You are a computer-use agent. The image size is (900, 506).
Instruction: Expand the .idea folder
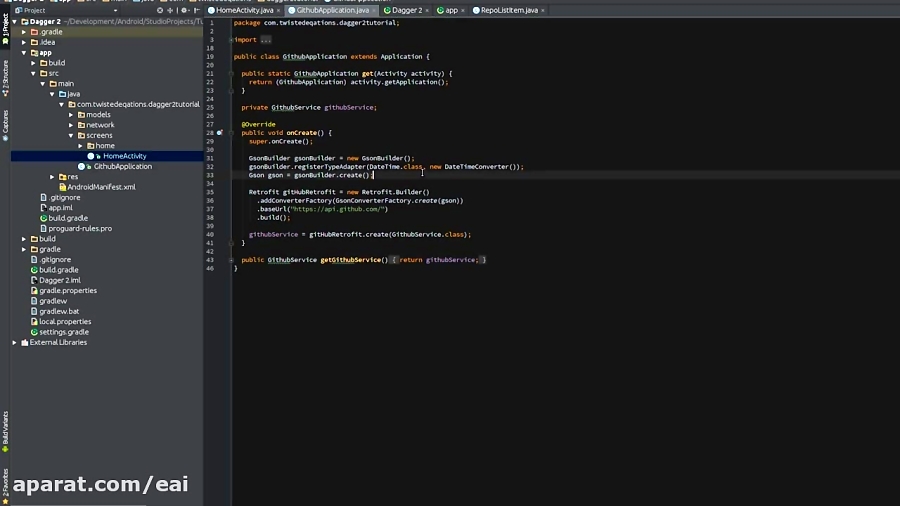[24, 42]
